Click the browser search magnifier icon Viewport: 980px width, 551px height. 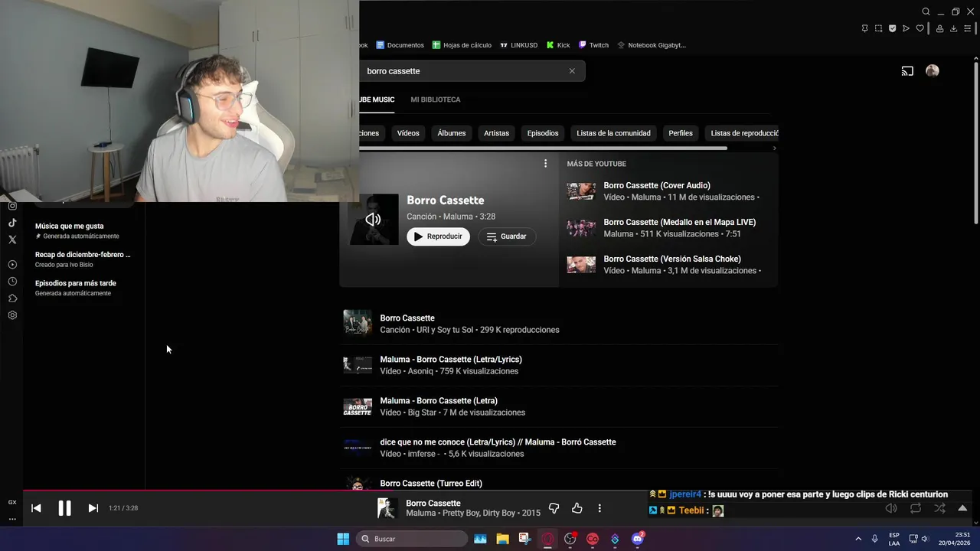[926, 11]
